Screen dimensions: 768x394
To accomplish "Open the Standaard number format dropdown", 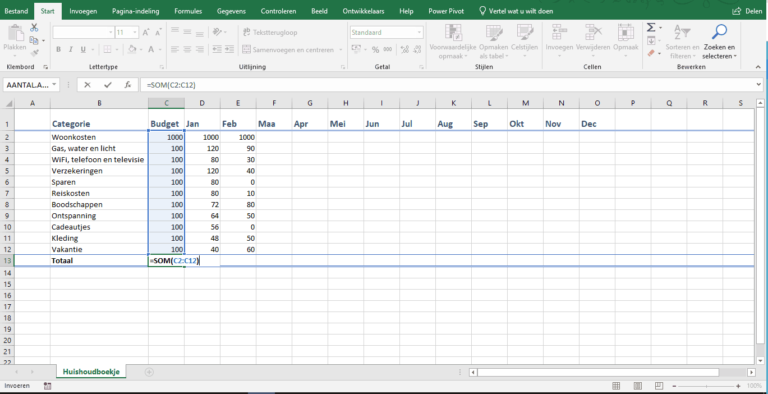I will point(419,32).
